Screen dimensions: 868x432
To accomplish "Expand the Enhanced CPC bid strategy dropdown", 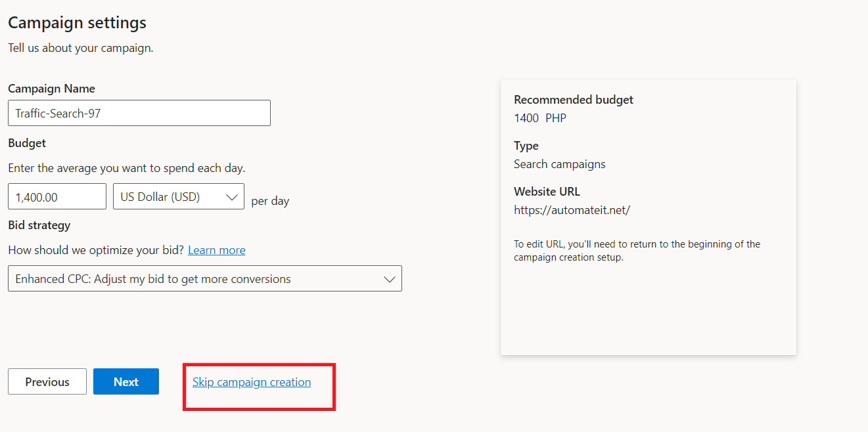I will [x=204, y=278].
